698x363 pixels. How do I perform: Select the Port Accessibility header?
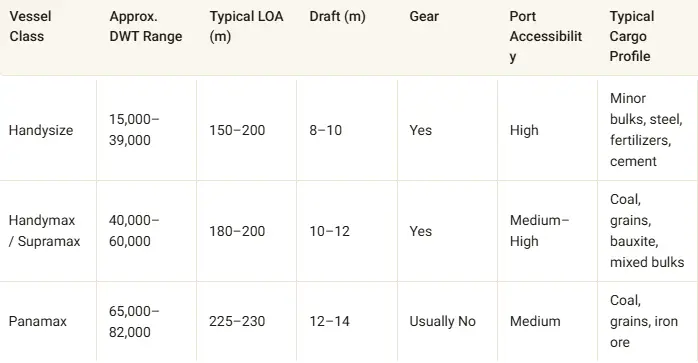(x=546, y=37)
